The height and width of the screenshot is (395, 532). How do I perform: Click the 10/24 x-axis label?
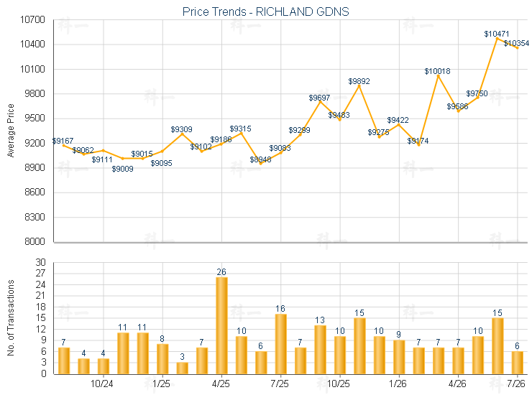point(102,384)
